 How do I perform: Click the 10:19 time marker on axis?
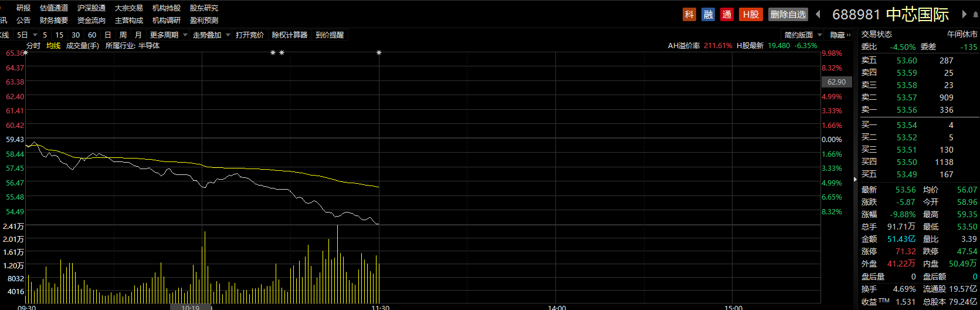pyautogui.click(x=191, y=307)
